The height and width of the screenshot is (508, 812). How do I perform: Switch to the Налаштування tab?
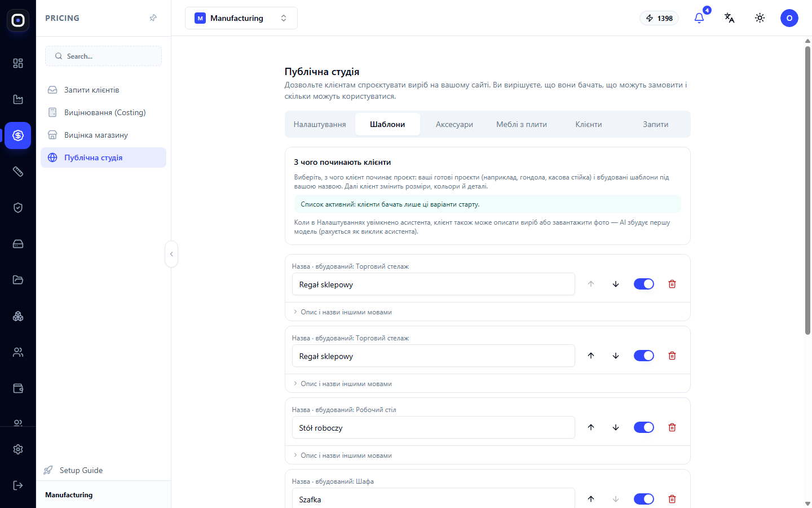[x=320, y=124]
